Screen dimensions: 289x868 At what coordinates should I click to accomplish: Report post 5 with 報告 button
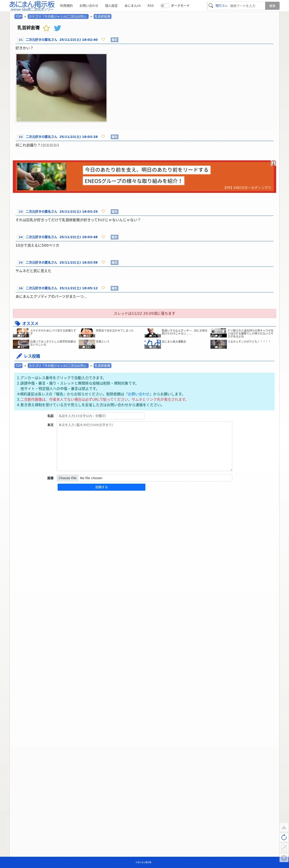click(115, 262)
